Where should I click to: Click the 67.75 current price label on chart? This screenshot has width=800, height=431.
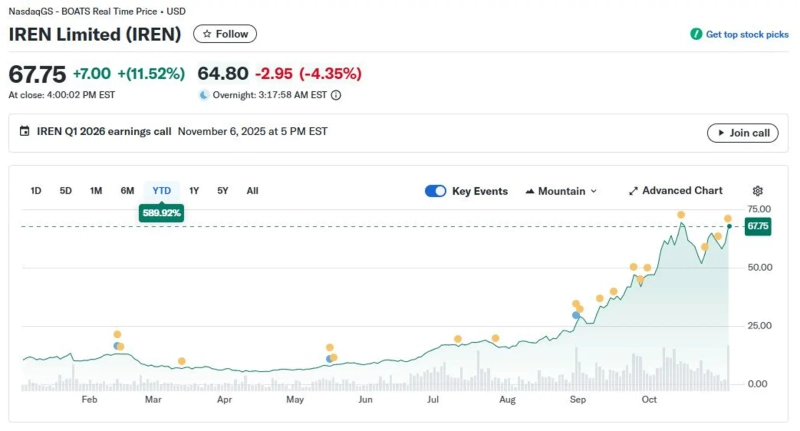[x=757, y=227]
